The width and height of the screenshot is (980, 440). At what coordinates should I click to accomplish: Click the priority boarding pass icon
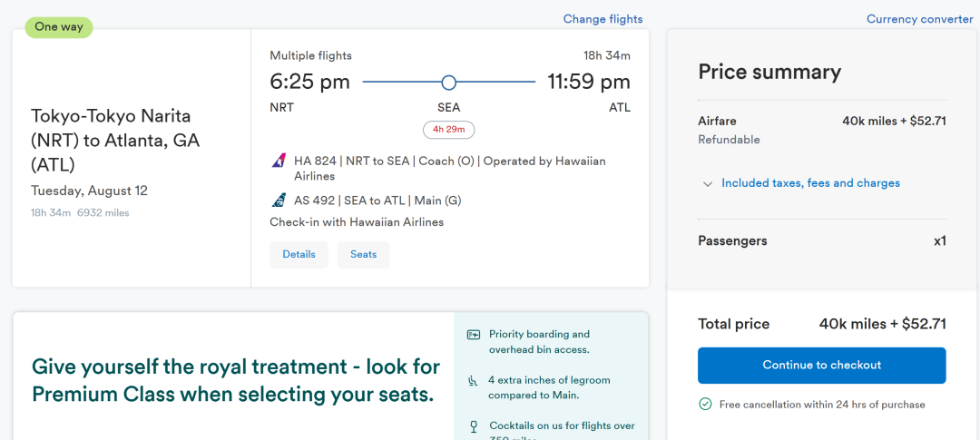point(474,335)
